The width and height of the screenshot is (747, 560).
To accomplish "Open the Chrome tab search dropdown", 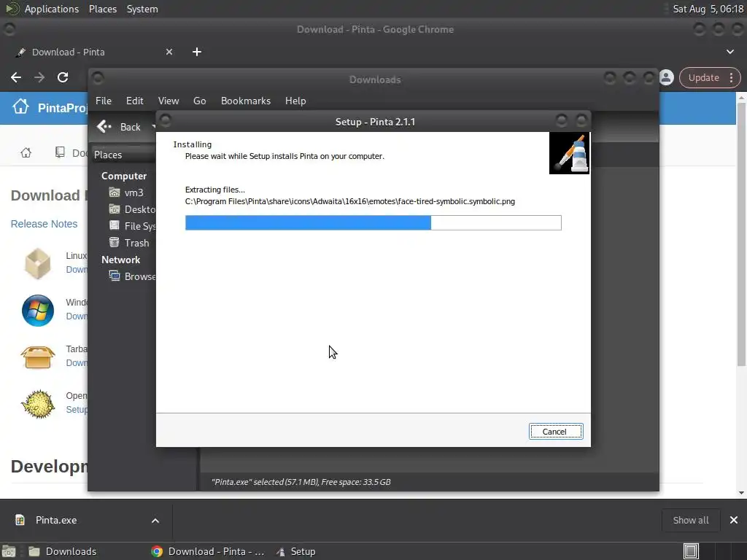I will tap(729, 52).
